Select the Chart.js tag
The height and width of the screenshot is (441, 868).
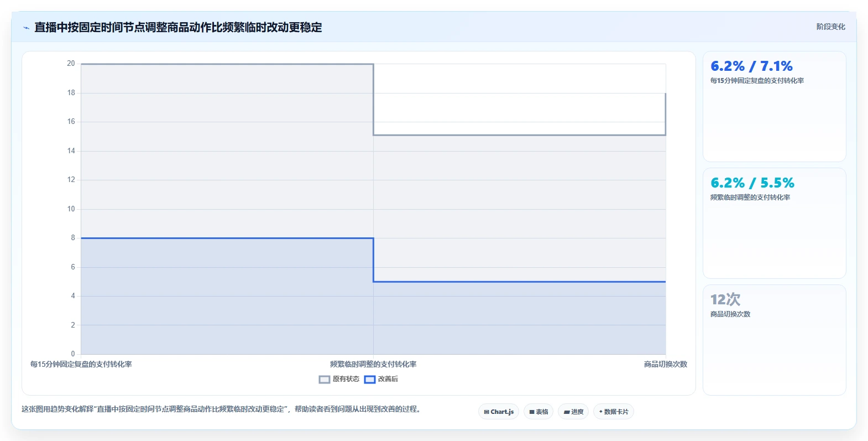(x=499, y=412)
